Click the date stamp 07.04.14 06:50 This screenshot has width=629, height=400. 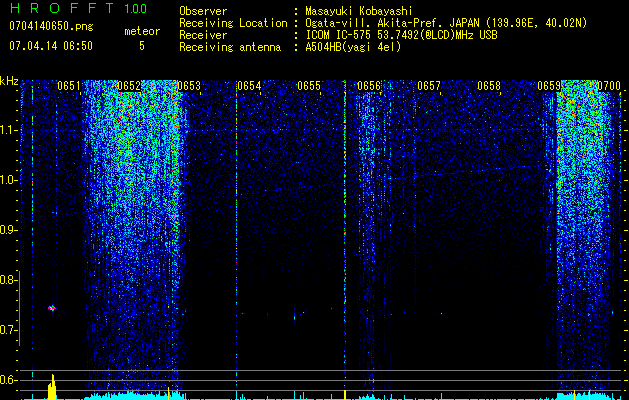pos(51,46)
